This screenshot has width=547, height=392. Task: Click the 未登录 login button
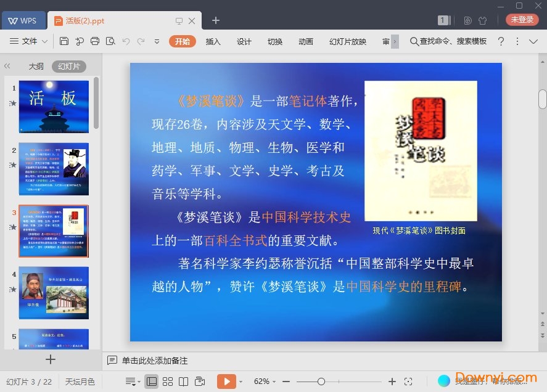522,20
